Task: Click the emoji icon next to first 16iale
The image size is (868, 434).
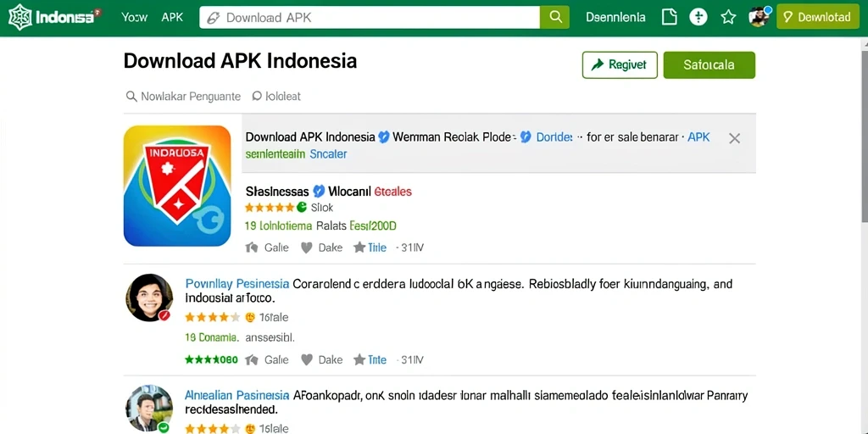Action: pos(250,318)
